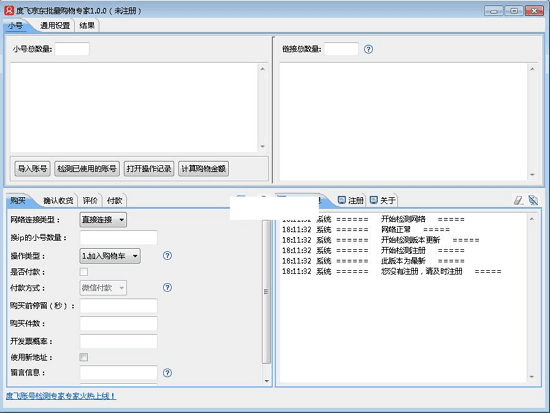Screen dimensions: 550x414
Task: Click the help icon next to 留言信息
Action: (167, 373)
